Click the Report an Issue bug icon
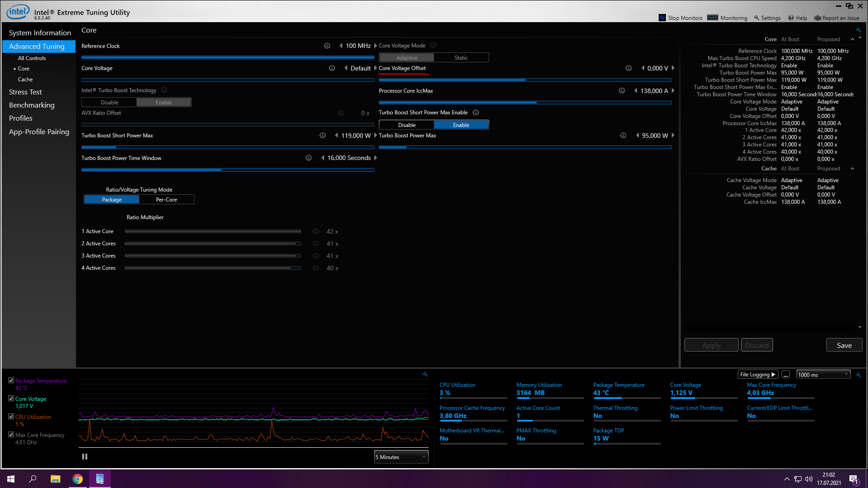The image size is (868, 488). pyautogui.click(x=817, y=18)
